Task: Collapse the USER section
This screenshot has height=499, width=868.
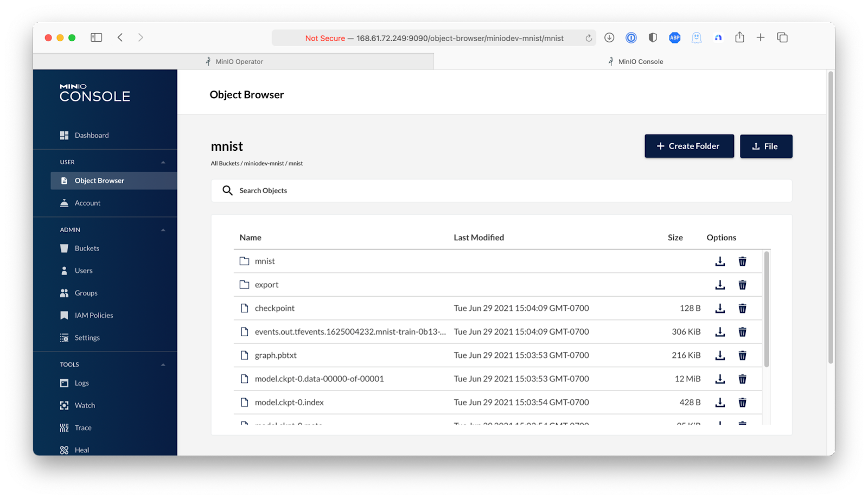Action: [x=163, y=162]
